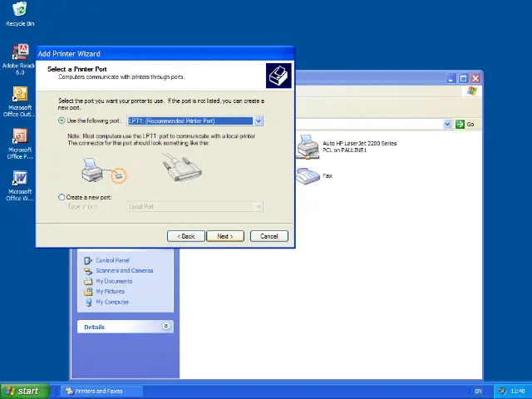532x399 pixels.
Task: Select the Auto HP LaserJet 2200 printer icon
Action: [x=308, y=147]
